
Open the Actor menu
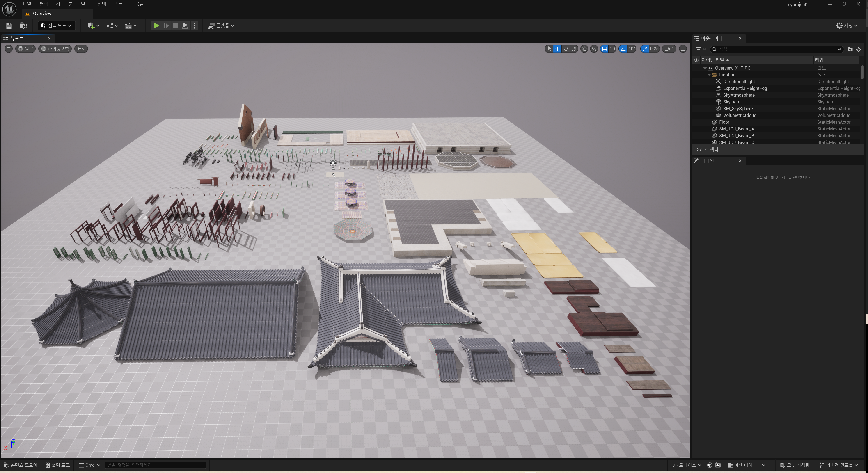pyautogui.click(x=118, y=4)
